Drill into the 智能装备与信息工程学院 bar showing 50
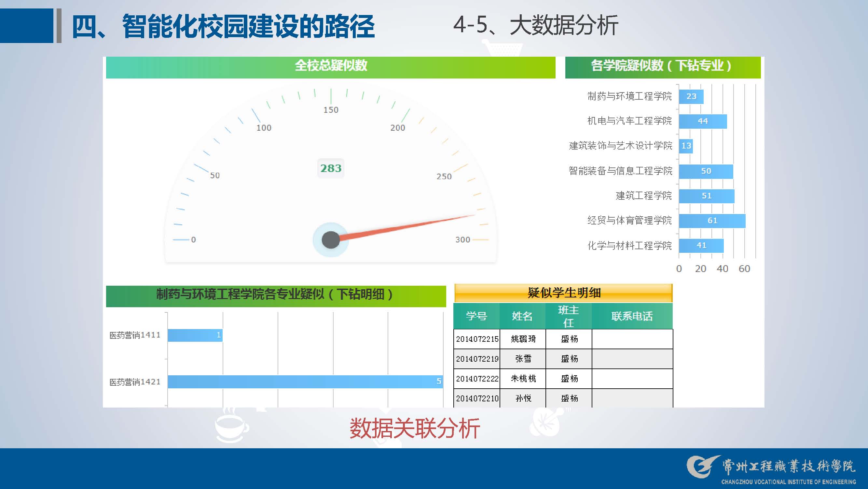Screen dimensions: 868x489 (x=706, y=171)
